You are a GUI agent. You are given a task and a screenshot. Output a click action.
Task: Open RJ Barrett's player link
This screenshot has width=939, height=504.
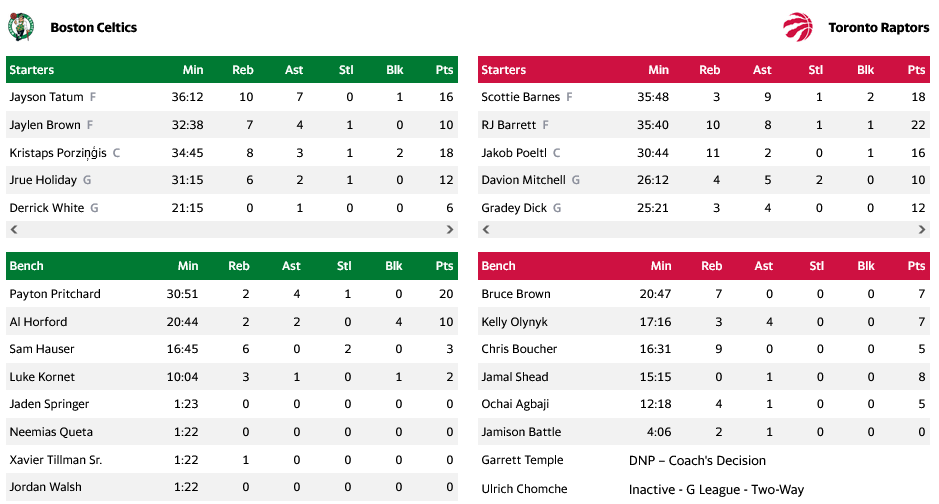tap(509, 125)
